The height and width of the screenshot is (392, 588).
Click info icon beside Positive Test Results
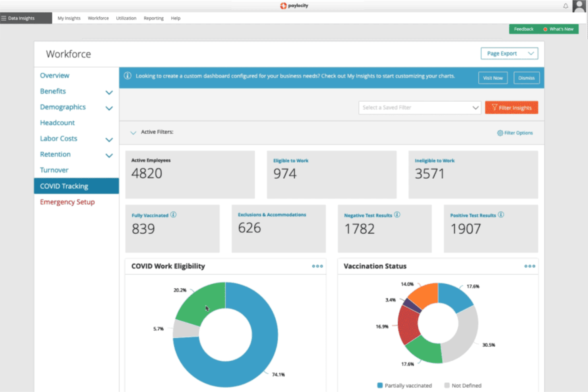[501, 215]
